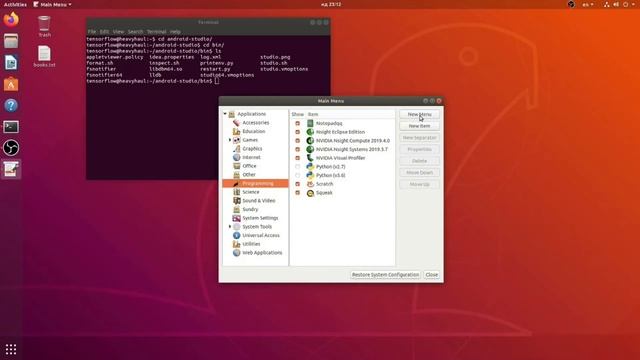Open Files manager in the dock
The image size is (640, 360).
11,41
